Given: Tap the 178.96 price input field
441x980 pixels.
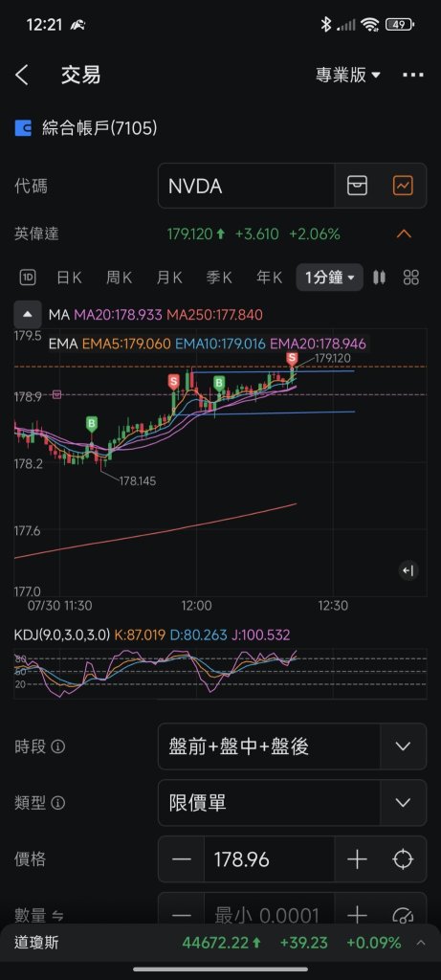Looking at the screenshot, I should tap(269, 859).
